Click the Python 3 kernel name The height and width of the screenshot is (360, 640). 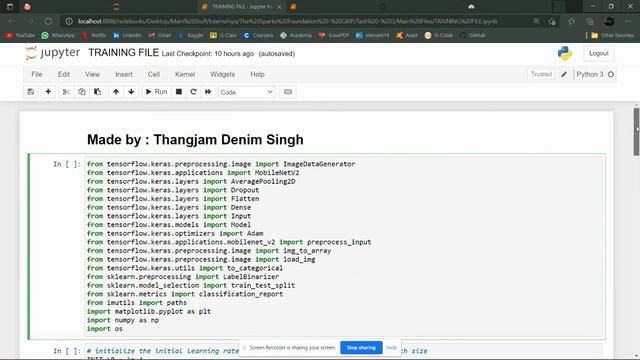pos(589,74)
